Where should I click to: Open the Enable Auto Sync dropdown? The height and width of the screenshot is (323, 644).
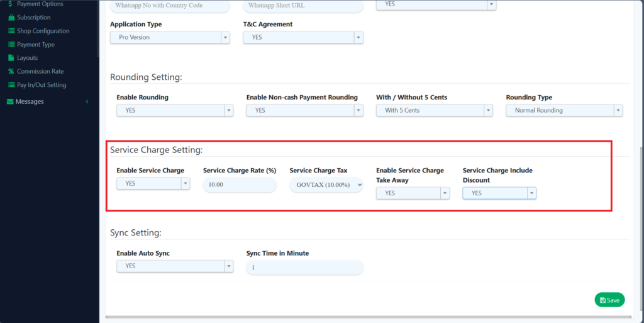[x=174, y=266]
